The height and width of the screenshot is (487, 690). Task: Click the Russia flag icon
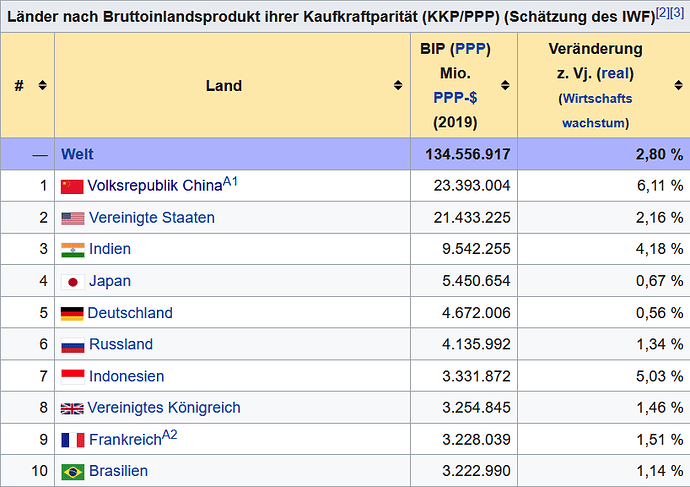click(x=73, y=345)
